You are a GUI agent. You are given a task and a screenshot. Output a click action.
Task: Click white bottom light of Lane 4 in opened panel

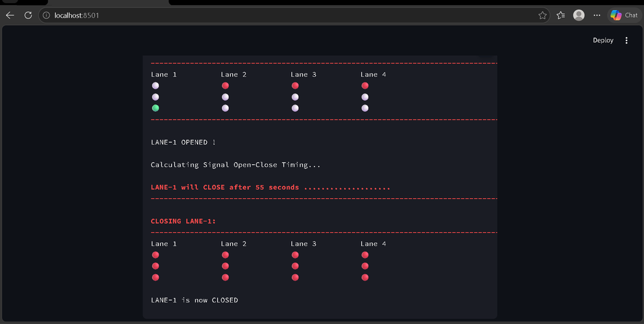click(x=365, y=108)
